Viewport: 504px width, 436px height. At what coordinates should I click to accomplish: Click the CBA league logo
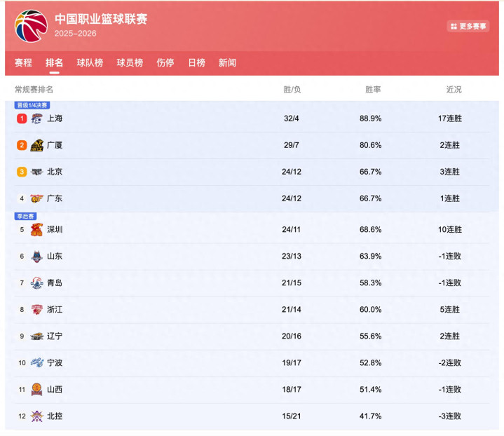coord(31,26)
